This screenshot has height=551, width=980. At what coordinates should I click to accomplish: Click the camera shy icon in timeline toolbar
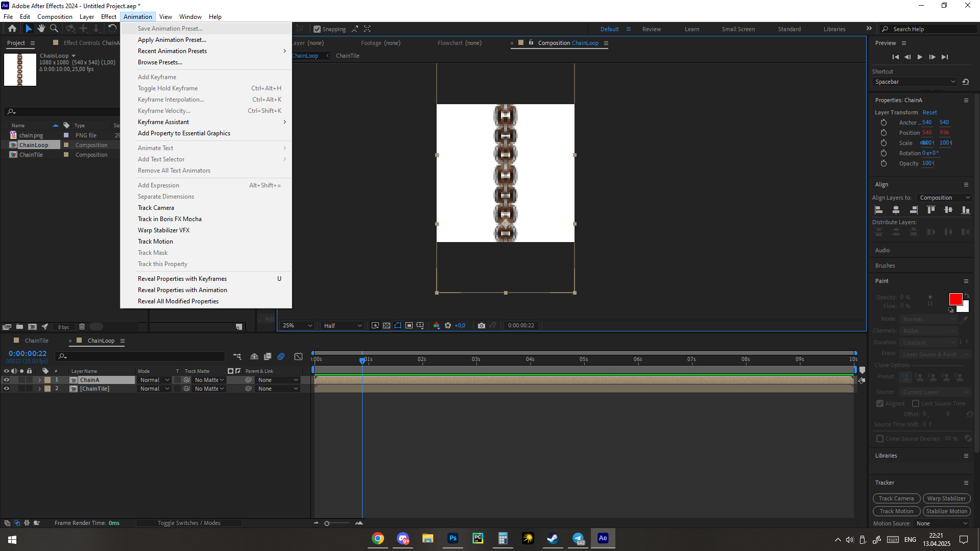(254, 356)
